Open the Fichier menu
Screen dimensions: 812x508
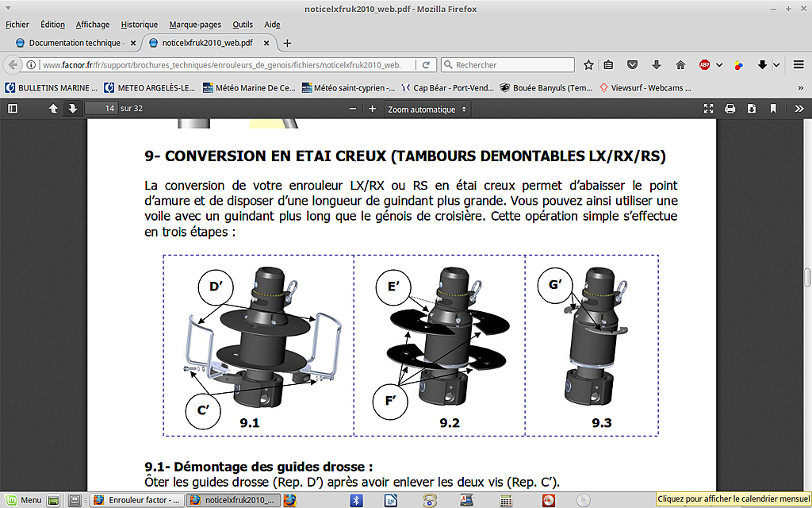pos(17,25)
